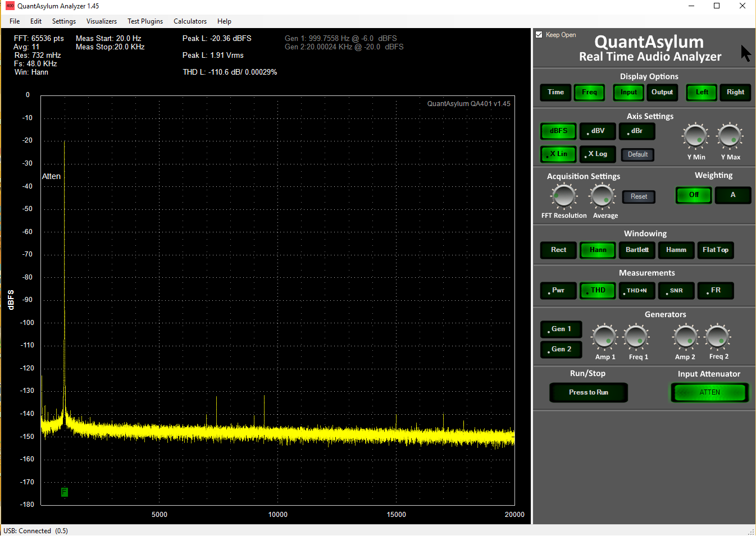Click the Y Min knob
The width and height of the screenshot is (756, 536).
point(695,136)
